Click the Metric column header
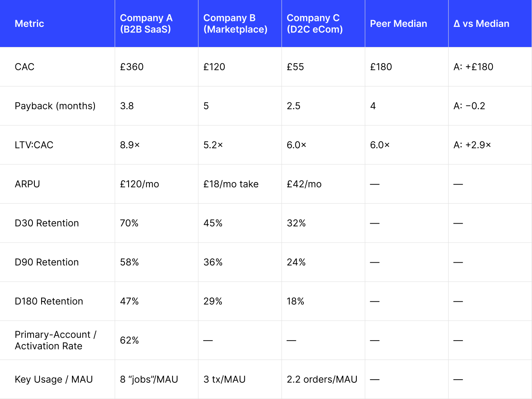This screenshot has height=399, width=532. coord(29,24)
